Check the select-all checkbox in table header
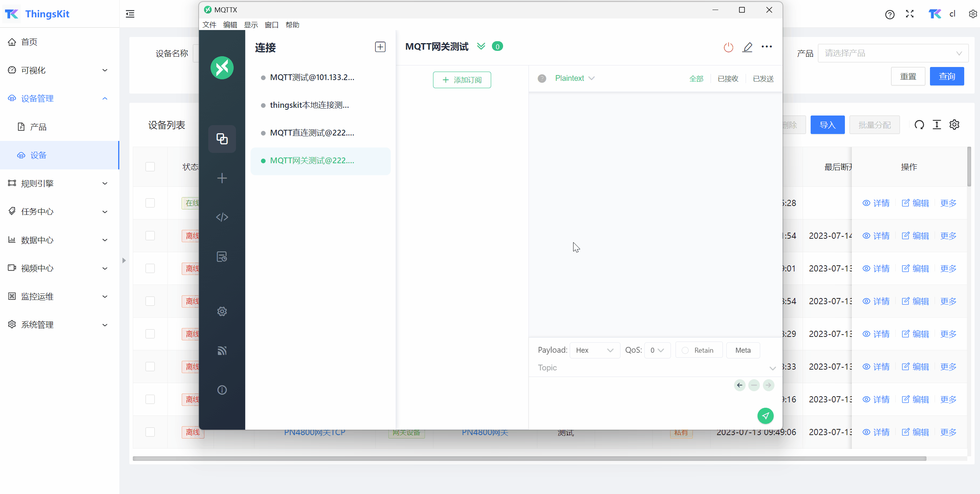980x494 pixels. coord(150,167)
